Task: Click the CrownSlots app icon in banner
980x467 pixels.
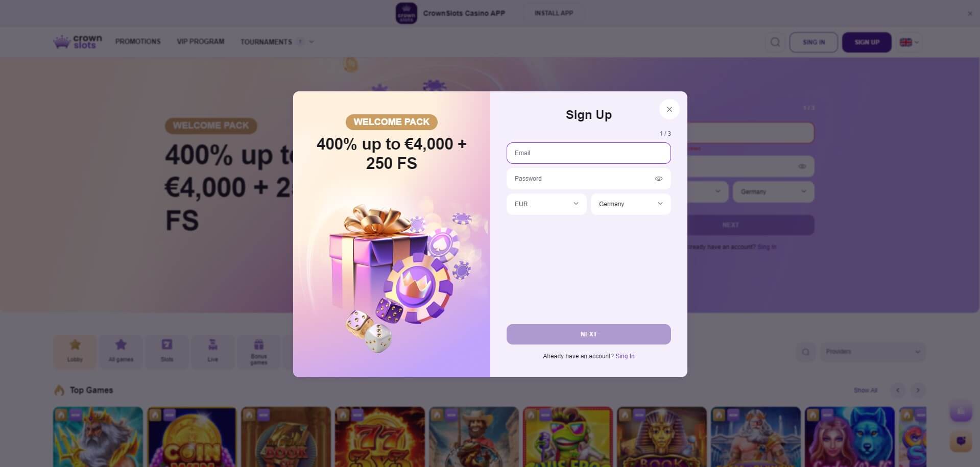Action: [406, 13]
